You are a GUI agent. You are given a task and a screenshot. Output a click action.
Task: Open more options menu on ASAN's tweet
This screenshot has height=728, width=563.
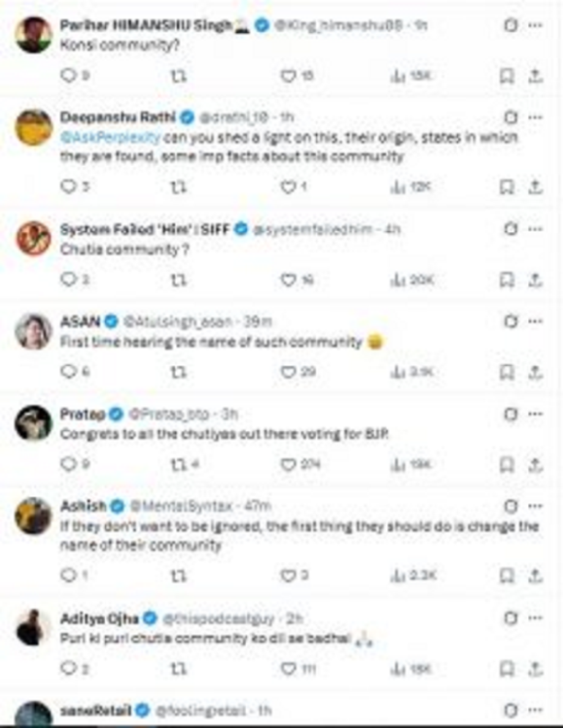(534, 321)
